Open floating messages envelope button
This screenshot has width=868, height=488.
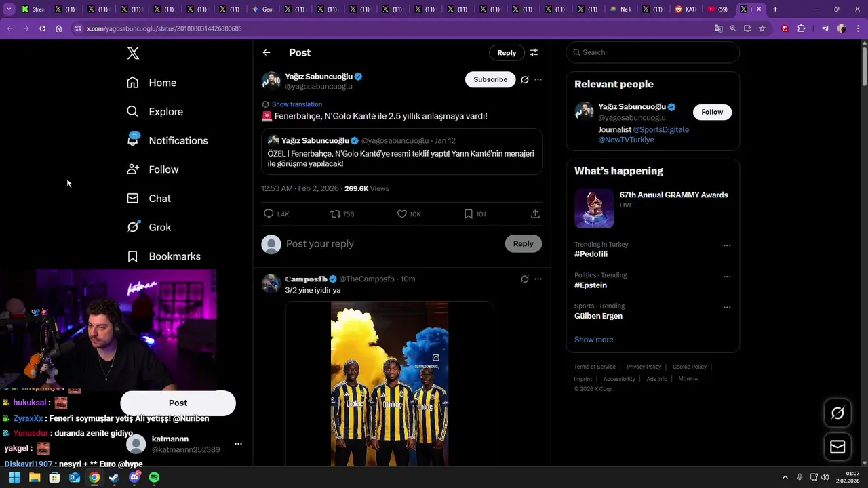pos(837,447)
